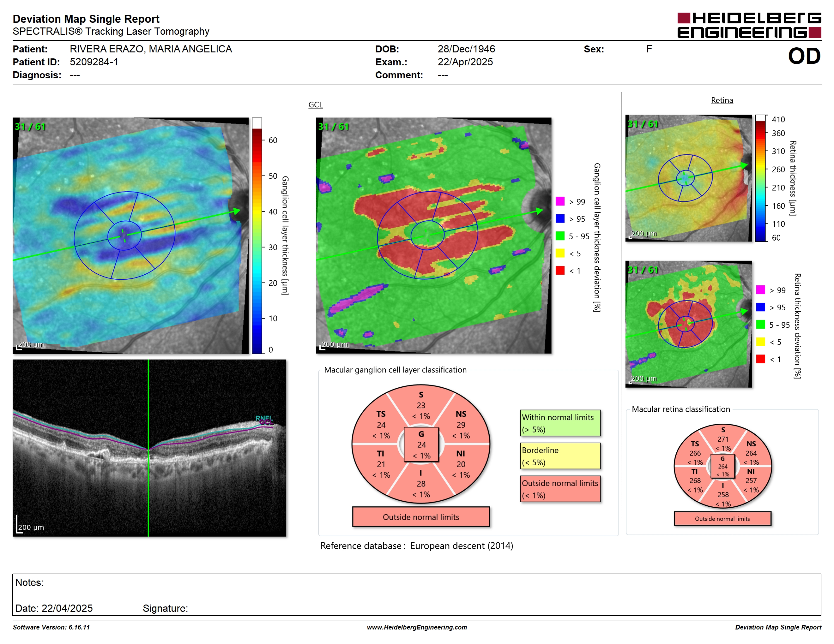
Task: Select the retina sector 'TS 266'
Action: (695, 453)
